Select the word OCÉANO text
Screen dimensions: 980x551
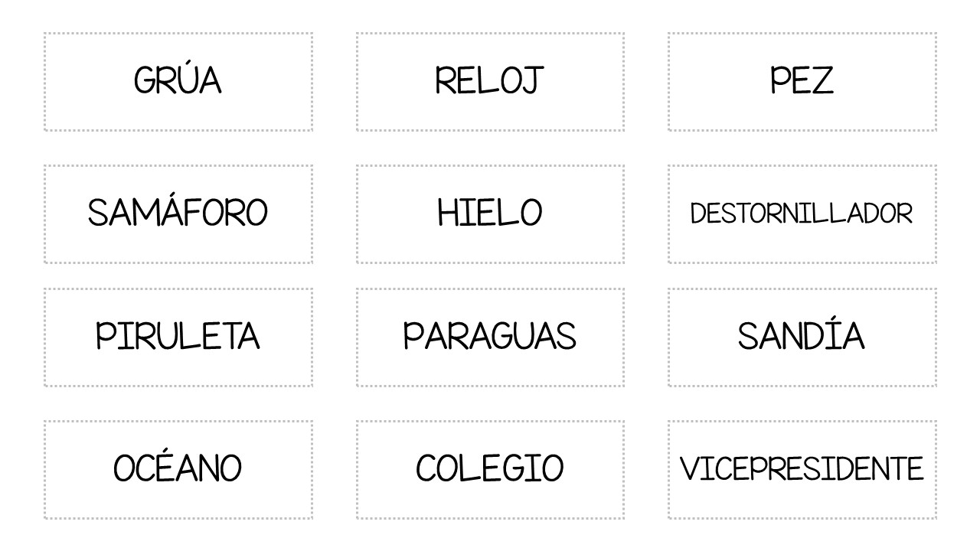tap(178, 466)
